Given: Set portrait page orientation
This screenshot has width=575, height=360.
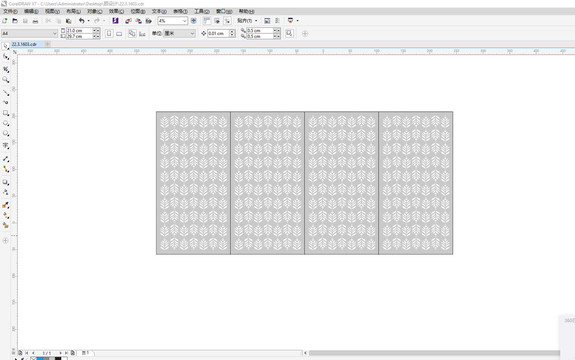Looking at the screenshot, I should [109, 34].
